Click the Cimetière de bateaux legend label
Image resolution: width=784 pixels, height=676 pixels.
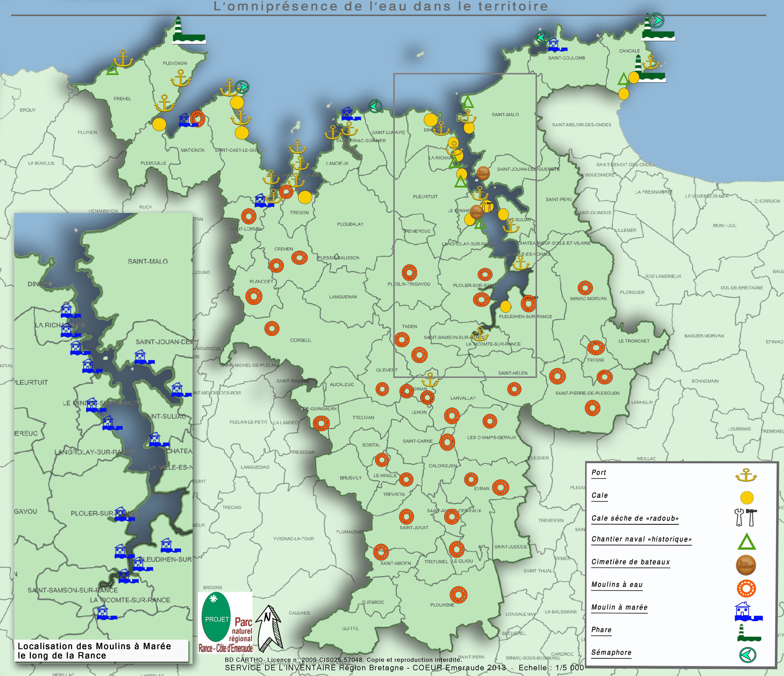pos(630,562)
